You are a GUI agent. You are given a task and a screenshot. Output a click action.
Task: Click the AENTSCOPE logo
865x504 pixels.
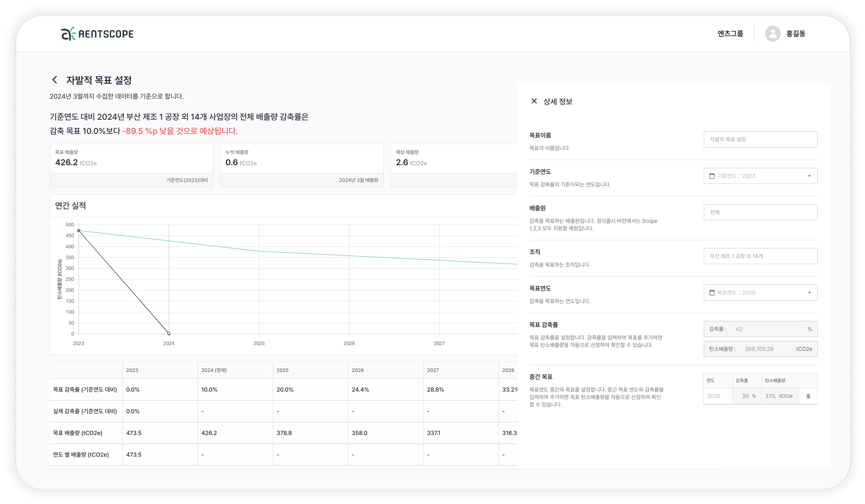point(97,34)
